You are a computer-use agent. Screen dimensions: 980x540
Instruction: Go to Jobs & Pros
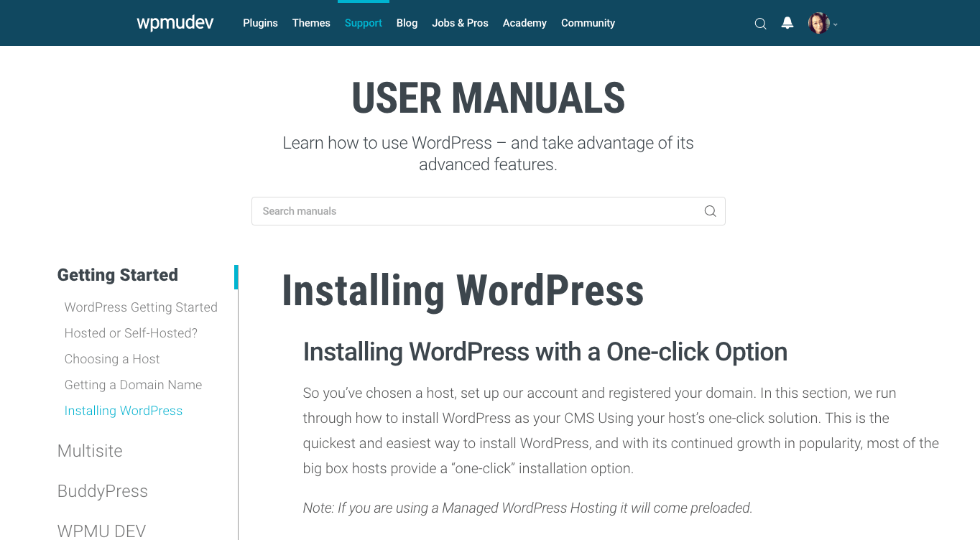(460, 23)
